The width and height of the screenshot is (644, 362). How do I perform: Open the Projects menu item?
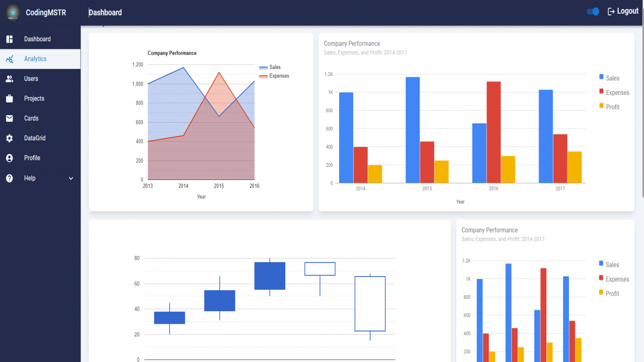[x=40, y=99]
